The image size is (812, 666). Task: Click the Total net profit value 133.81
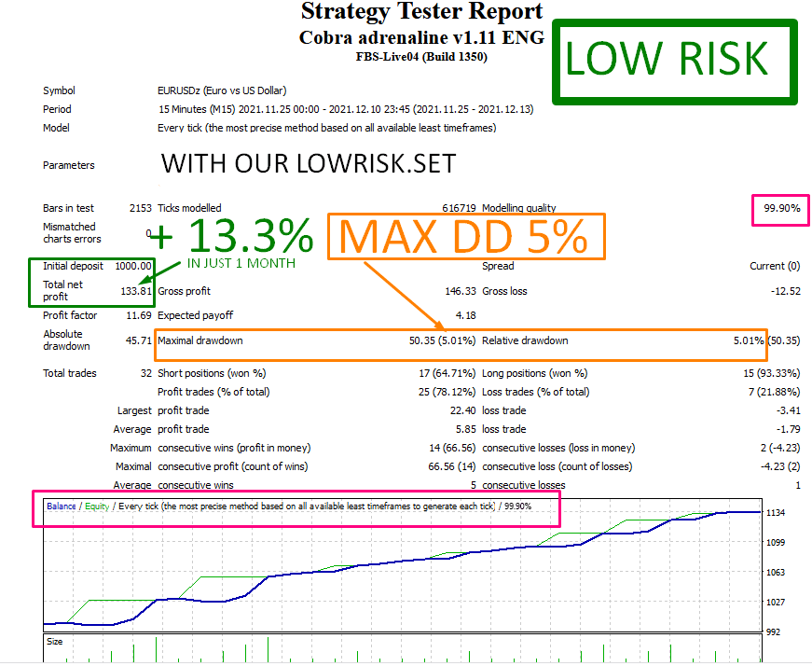tap(136, 290)
